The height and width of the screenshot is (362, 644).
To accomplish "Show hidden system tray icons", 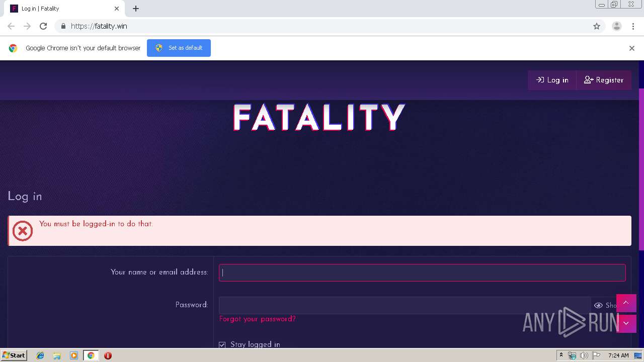I will click(x=561, y=355).
